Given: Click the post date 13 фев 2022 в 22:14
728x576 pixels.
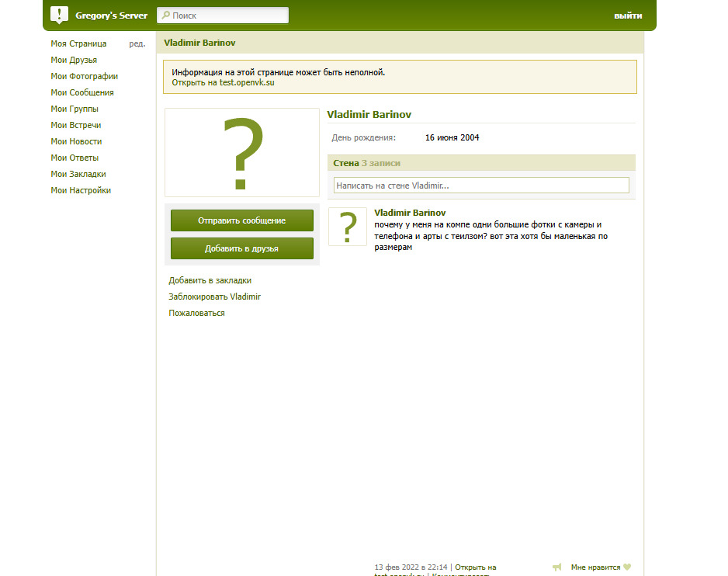Looking at the screenshot, I should point(411,567).
